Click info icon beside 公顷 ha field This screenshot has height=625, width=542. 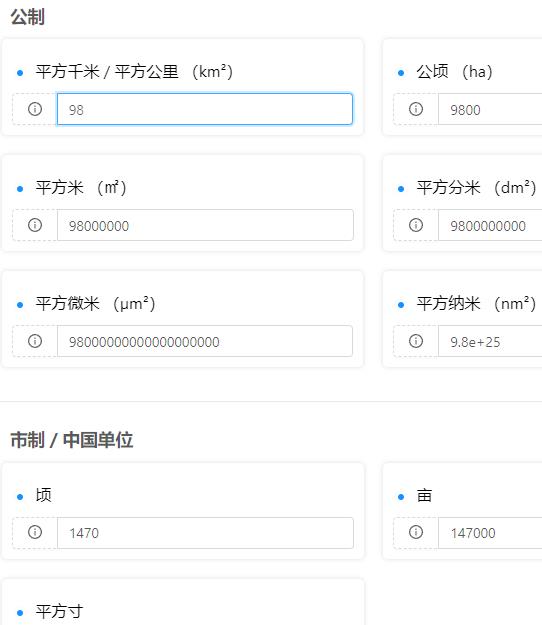416,109
